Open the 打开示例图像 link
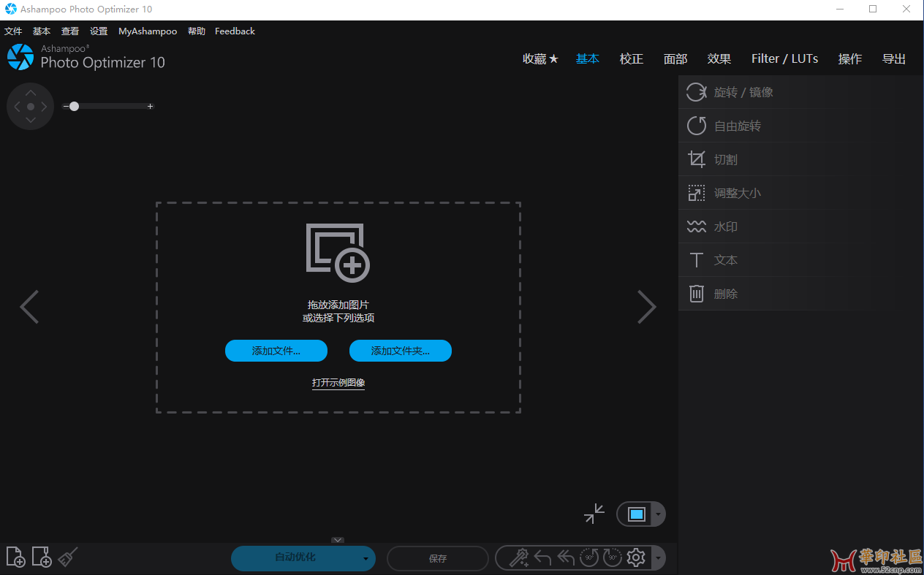This screenshot has height=575, width=924. tap(338, 383)
